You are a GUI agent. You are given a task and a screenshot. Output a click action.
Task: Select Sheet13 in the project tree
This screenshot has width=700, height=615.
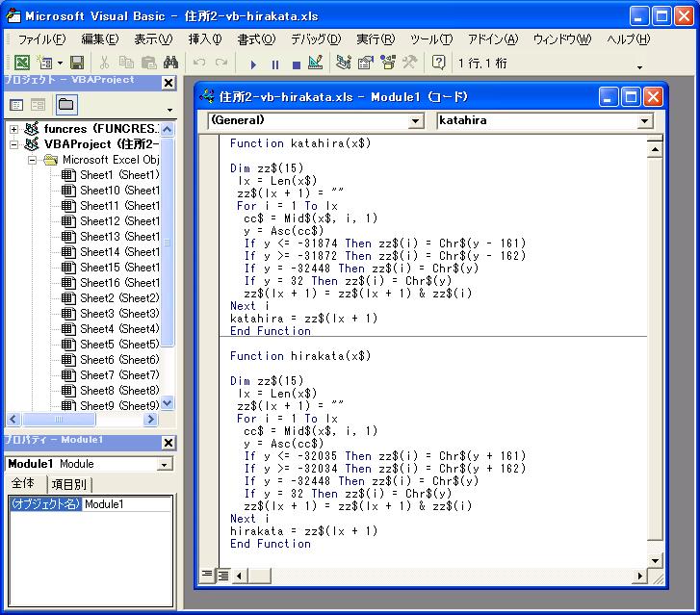pyautogui.click(x=119, y=237)
